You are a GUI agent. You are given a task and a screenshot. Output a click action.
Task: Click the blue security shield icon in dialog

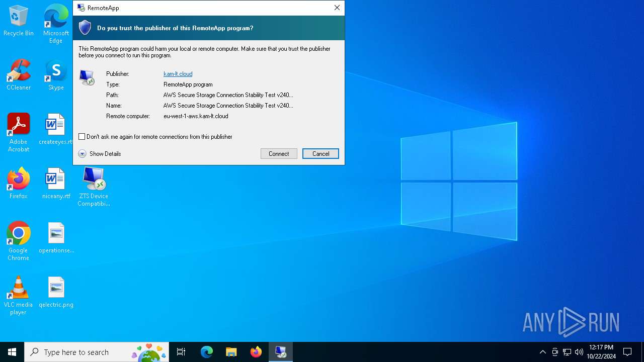click(85, 28)
